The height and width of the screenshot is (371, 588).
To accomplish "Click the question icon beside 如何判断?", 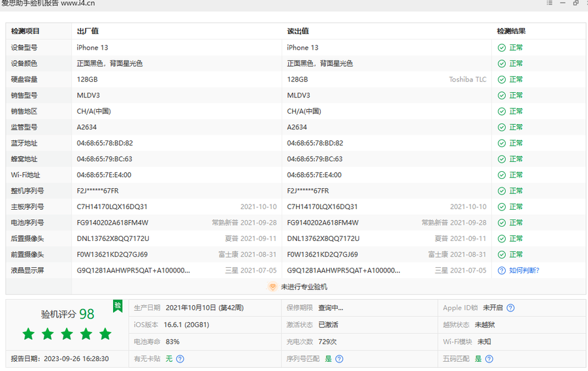I will coord(501,270).
